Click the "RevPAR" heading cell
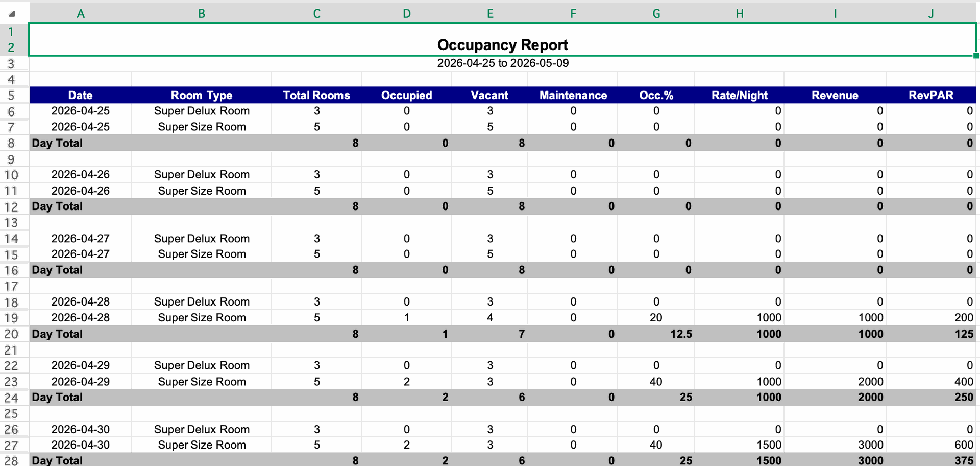This screenshot has height=466, width=980. pos(931,95)
